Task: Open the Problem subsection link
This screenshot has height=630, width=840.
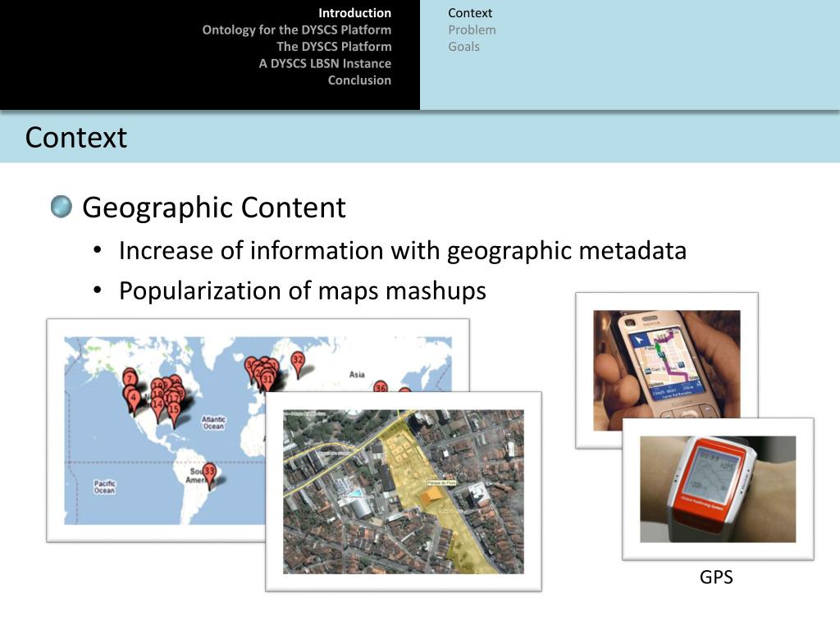Action: (472, 30)
